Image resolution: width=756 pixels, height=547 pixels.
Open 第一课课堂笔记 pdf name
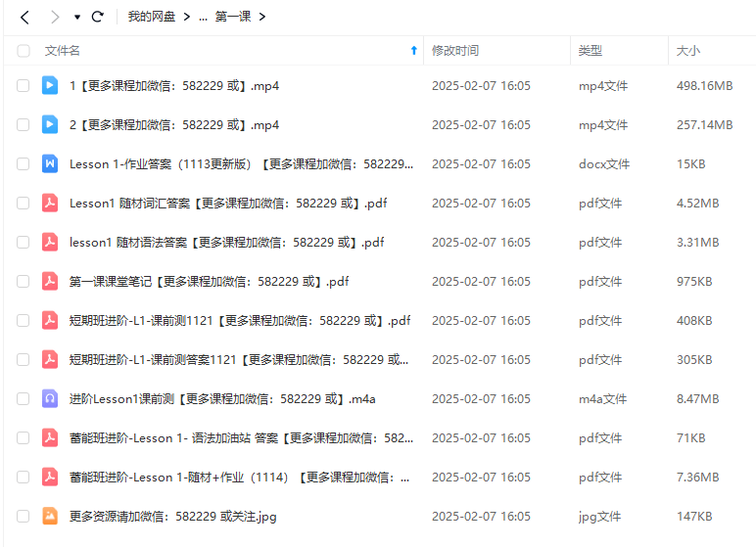(209, 281)
